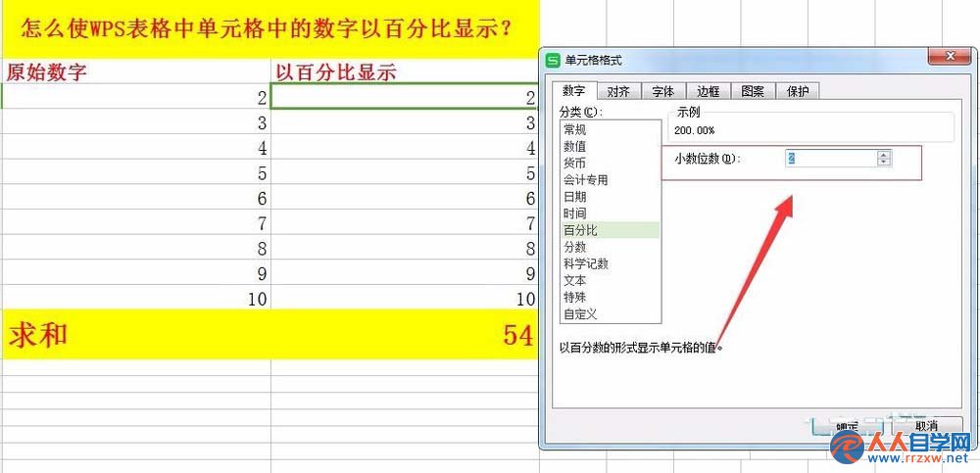Select cell with 5 under 以百分比显示

point(405,172)
